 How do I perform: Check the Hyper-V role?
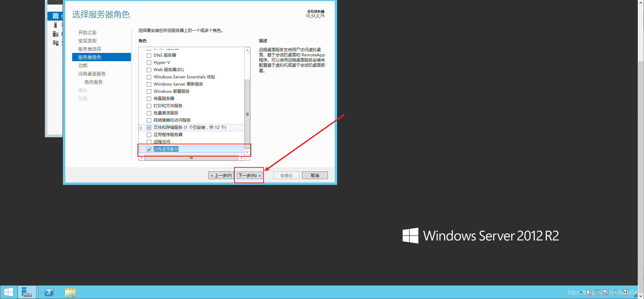click(149, 63)
